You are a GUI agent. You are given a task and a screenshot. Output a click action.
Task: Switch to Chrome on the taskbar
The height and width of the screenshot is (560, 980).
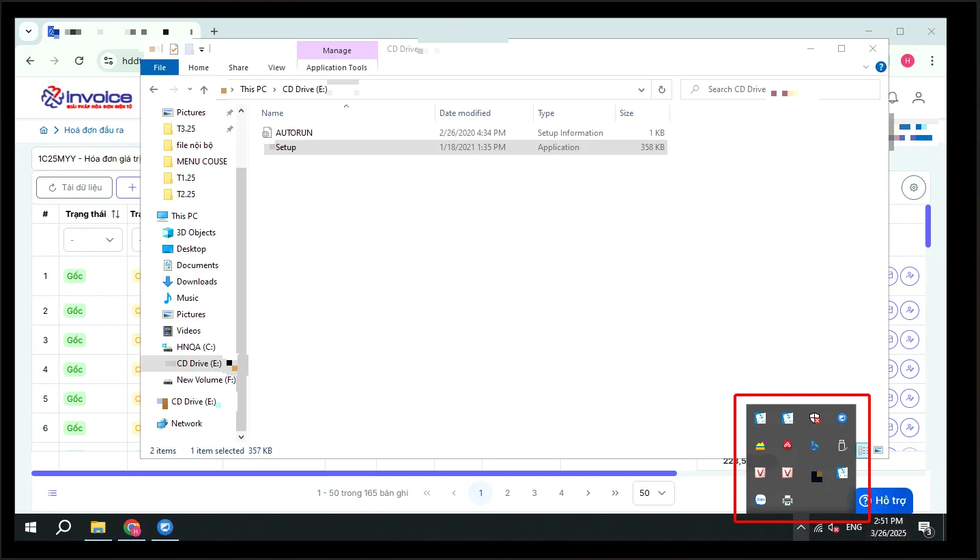tap(132, 527)
